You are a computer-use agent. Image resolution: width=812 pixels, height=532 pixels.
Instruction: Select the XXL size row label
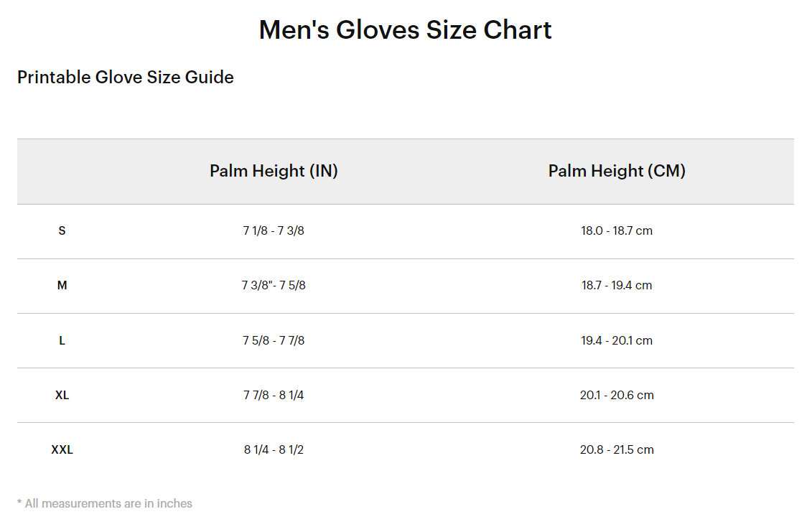62,449
